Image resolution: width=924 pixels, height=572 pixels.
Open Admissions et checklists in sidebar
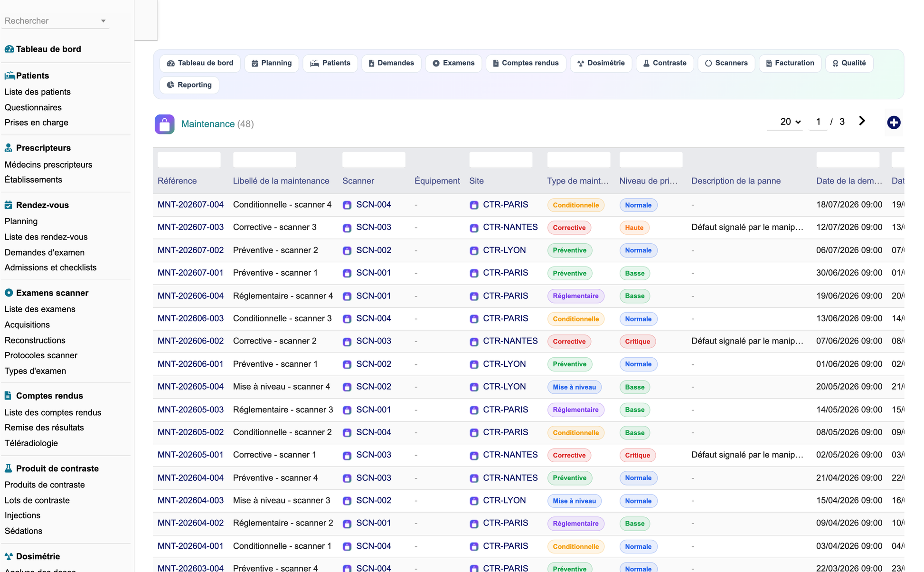[x=50, y=267]
